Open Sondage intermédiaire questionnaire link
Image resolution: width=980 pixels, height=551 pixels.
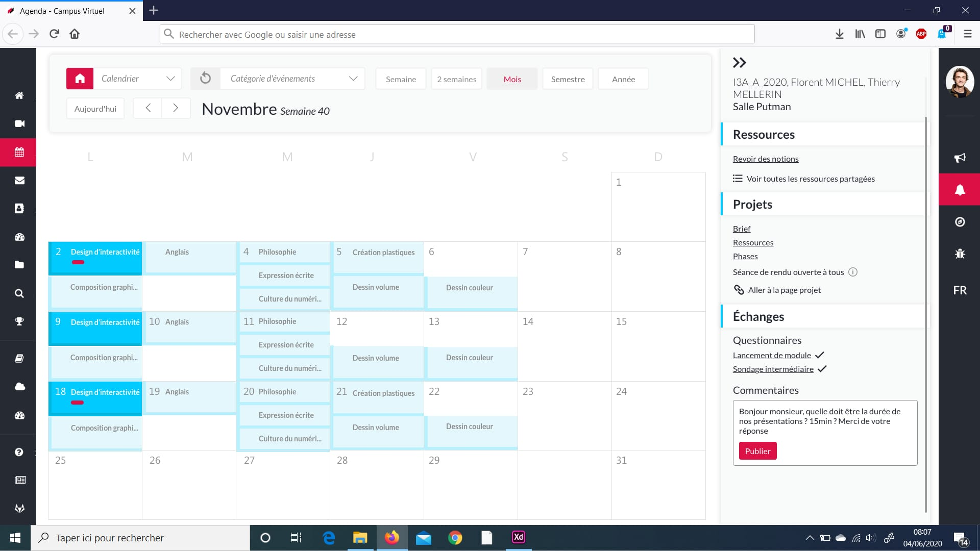point(773,369)
